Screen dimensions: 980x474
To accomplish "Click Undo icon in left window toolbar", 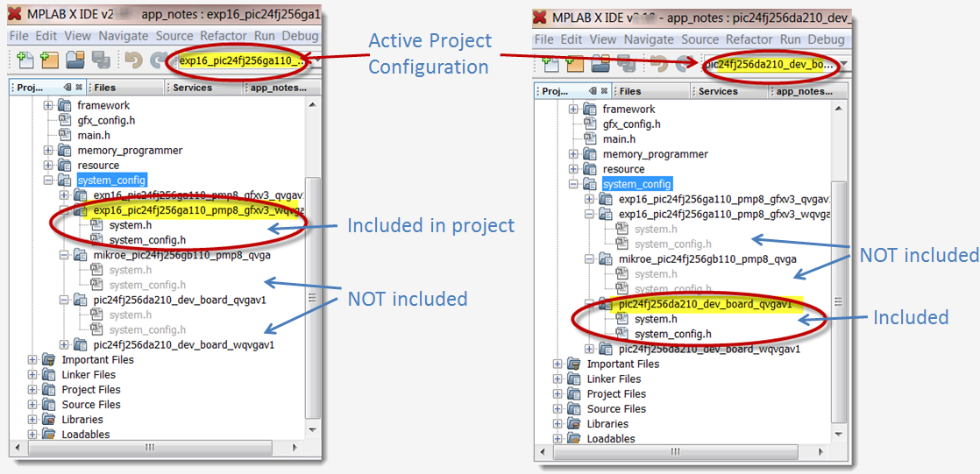I will (x=132, y=60).
